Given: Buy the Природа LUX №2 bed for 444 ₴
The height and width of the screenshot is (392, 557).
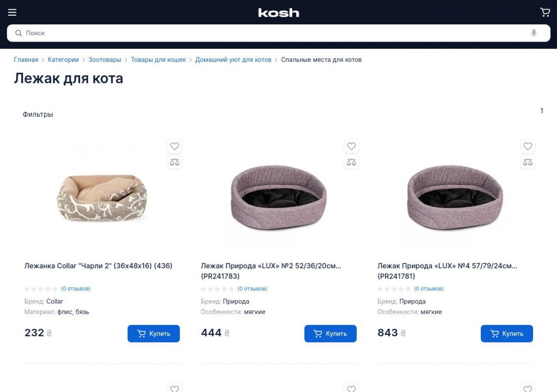Looking at the screenshot, I should 330,334.
